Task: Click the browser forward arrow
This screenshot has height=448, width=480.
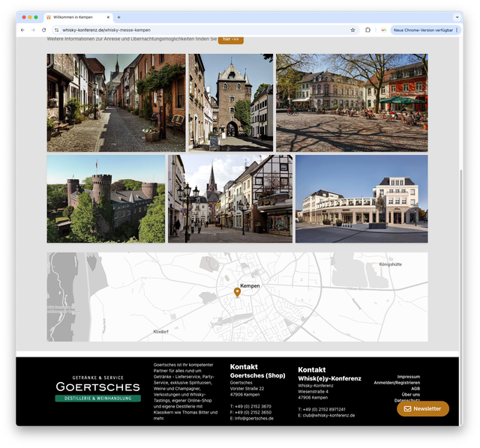Action: pos(33,30)
